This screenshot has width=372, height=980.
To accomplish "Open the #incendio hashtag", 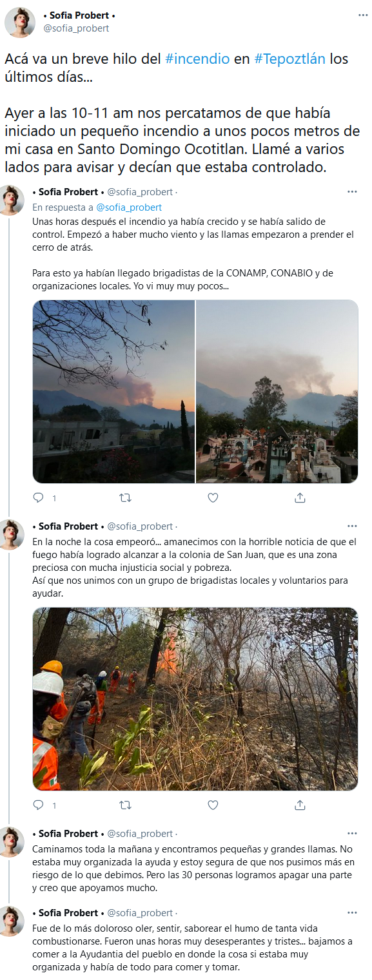I will click(x=197, y=59).
